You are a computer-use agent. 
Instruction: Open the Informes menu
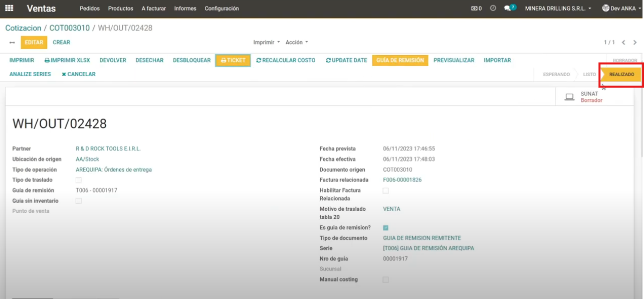point(185,9)
